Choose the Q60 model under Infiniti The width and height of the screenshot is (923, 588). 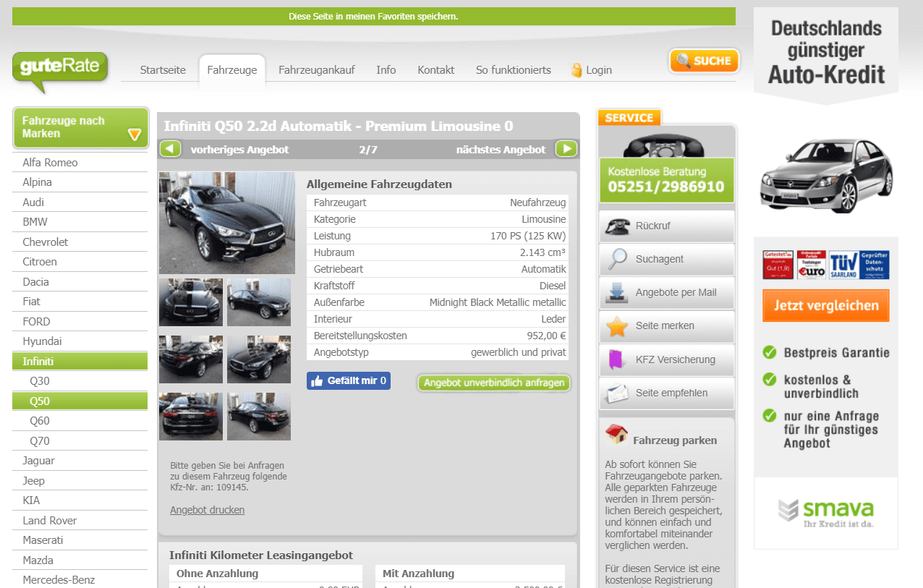click(x=80, y=421)
